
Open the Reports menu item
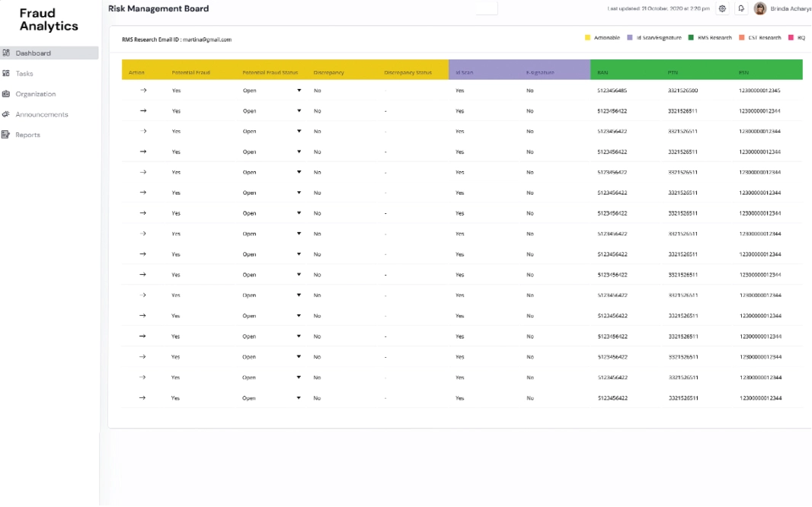(27, 136)
